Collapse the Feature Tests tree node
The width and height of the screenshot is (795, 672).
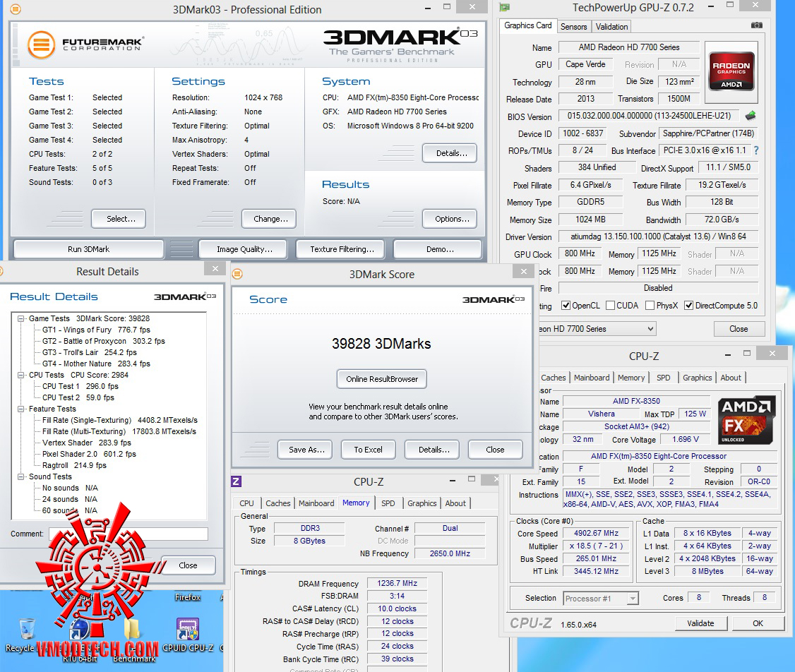[x=20, y=409]
